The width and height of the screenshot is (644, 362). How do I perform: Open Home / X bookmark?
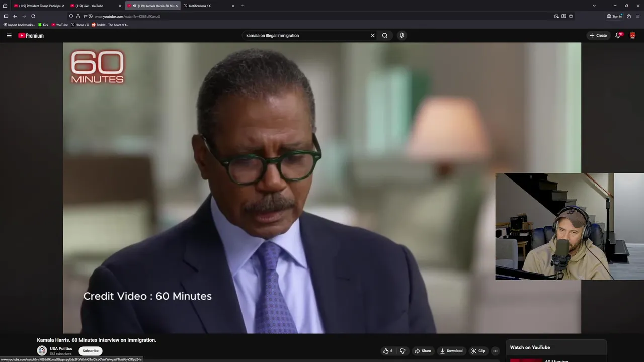(80, 25)
